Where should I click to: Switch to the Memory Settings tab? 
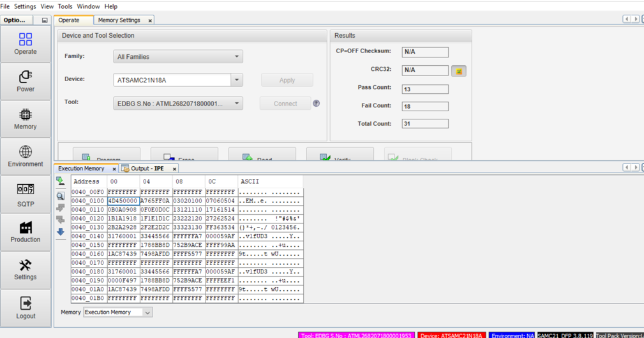pos(119,20)
